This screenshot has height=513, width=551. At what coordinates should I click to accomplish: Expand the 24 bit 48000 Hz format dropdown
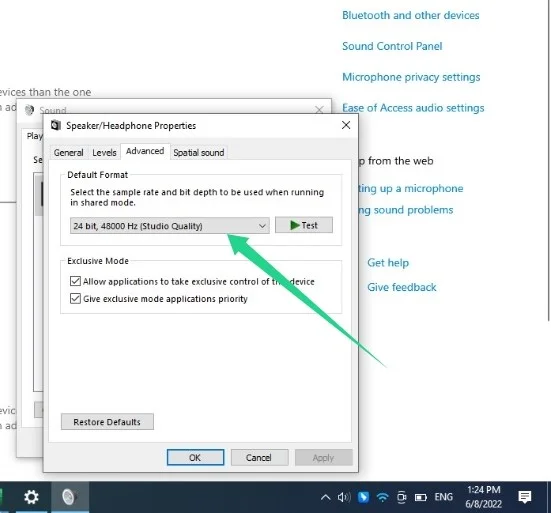click(170, 226)
